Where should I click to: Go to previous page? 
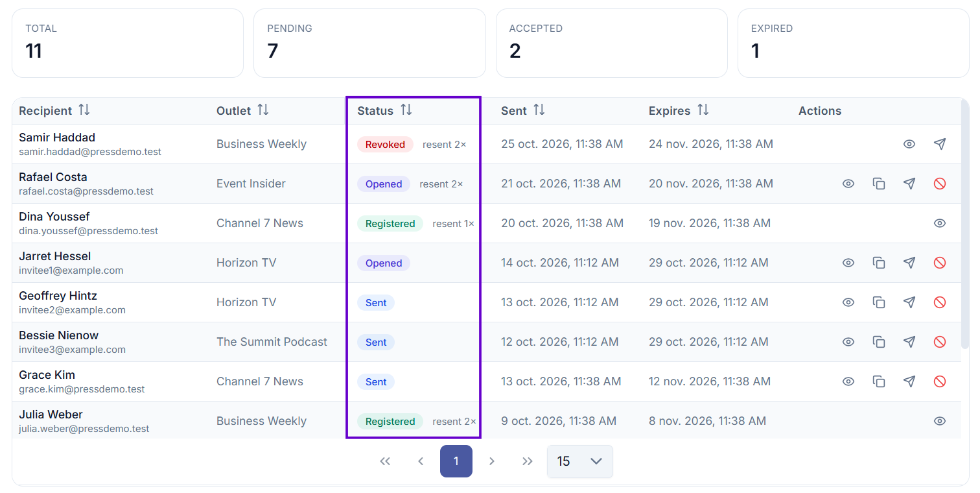click(x=421, y=461)
